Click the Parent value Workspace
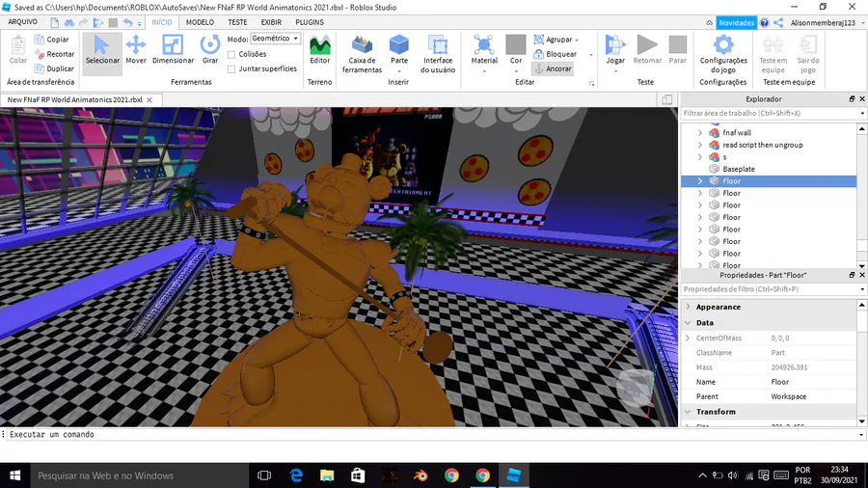 (x=788, y=396)
